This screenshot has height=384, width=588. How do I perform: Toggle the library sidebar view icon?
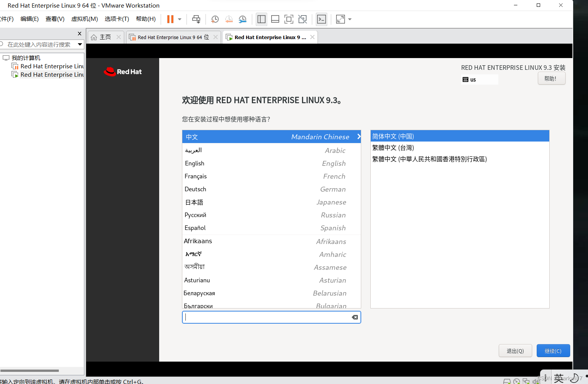pos(261,19)
